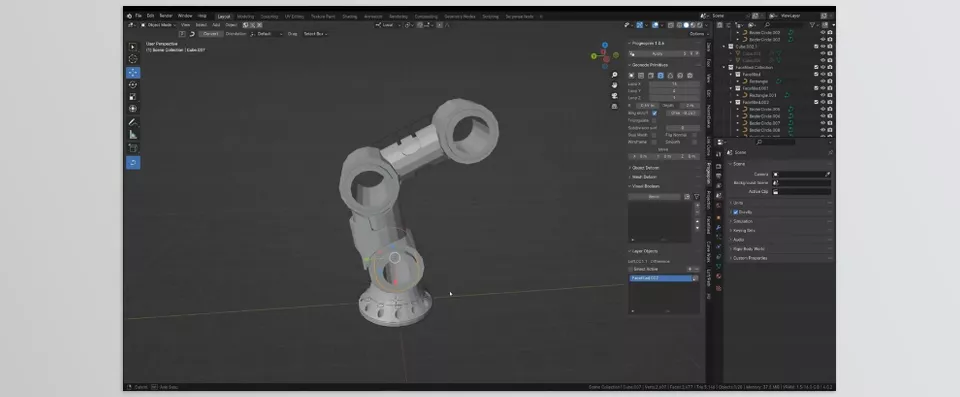Open Object properties orange square icon
Screen dimensions: 960x397
click(x=719, y=217)
